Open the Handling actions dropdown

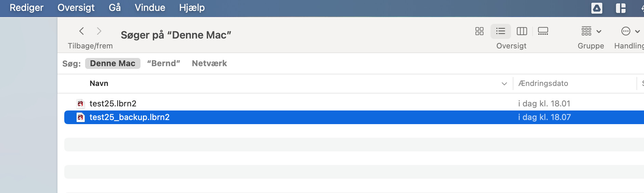[630, 31]
